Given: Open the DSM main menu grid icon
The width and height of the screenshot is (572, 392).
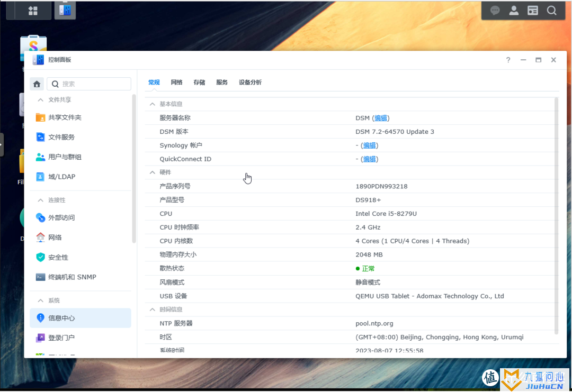Looking at the screenshot, I should click(x=33, y=11).
